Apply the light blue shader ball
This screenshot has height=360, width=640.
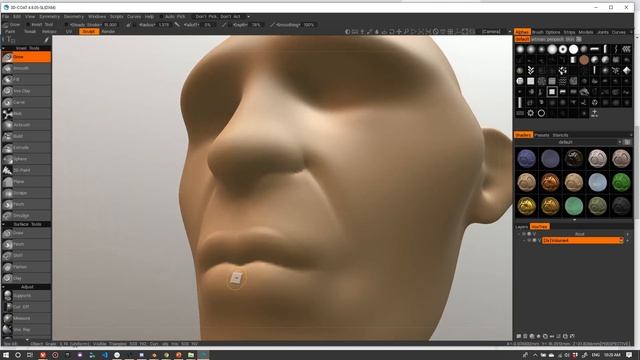(x=598, y=182)
